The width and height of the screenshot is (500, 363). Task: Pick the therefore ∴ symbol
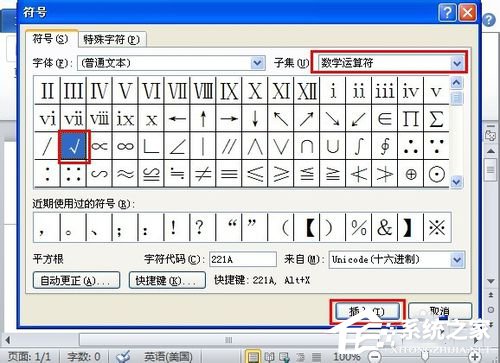[410, 146]
